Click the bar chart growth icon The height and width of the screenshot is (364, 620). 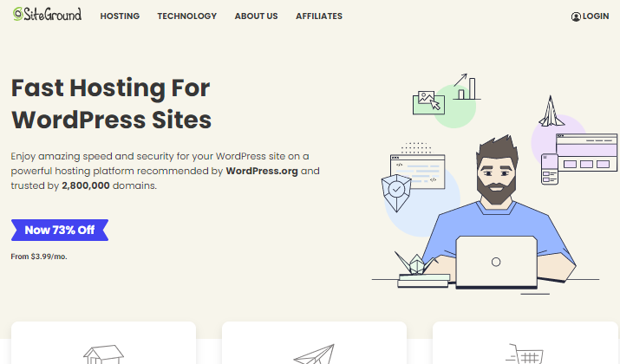pyautogui.click(x=467, y=87)
